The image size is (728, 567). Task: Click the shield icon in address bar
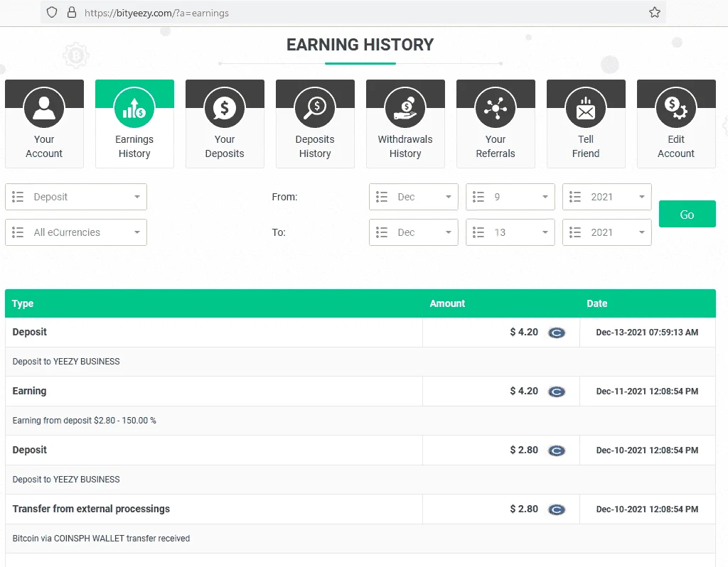point(52,13)
